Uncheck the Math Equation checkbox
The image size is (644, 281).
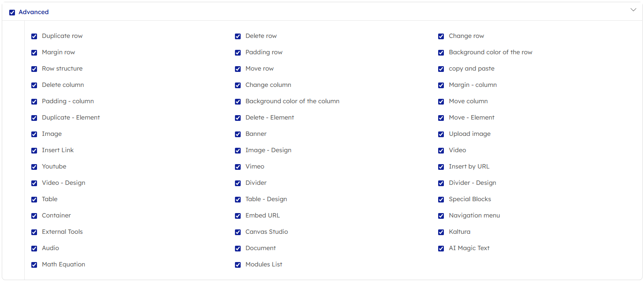34,265
